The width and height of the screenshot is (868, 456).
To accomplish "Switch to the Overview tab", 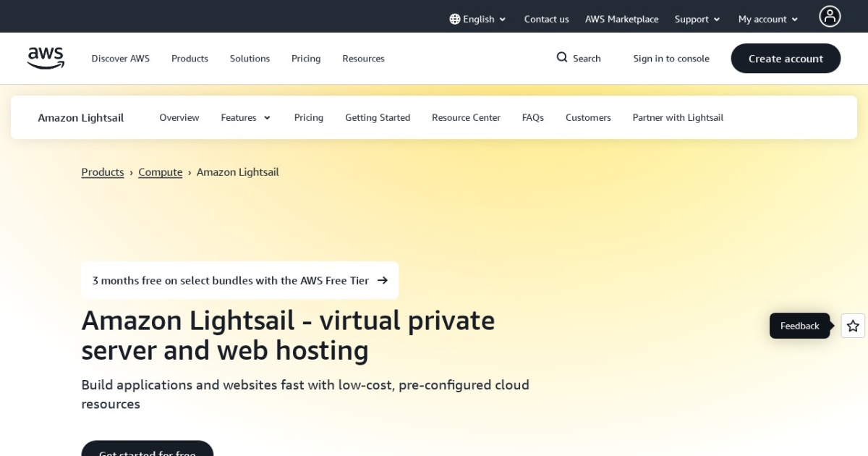I will tap(179, 117).
